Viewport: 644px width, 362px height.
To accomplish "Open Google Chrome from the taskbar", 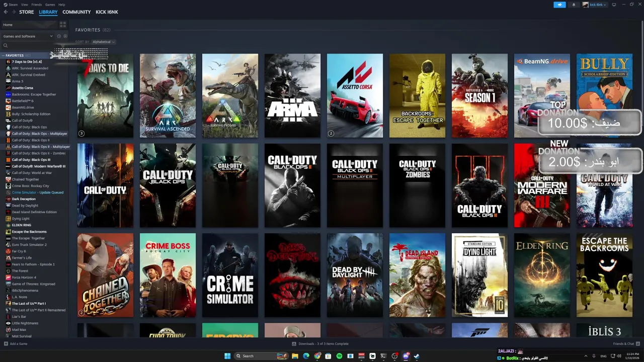I will coord(317,356).
